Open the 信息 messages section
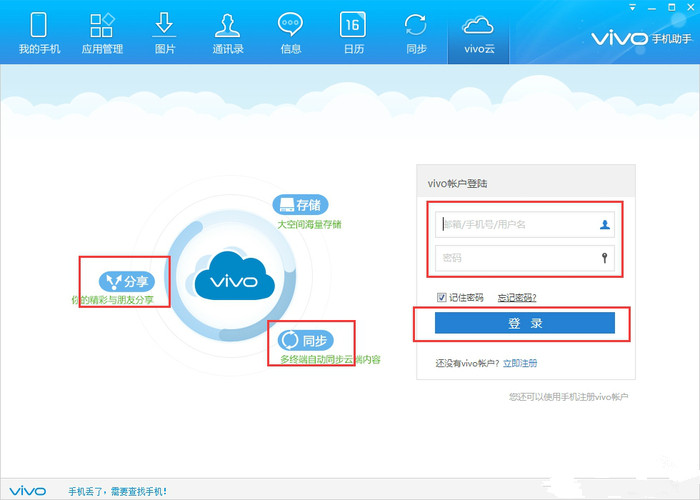The width and height of the screenshot is (700, 500). point(291,33)
